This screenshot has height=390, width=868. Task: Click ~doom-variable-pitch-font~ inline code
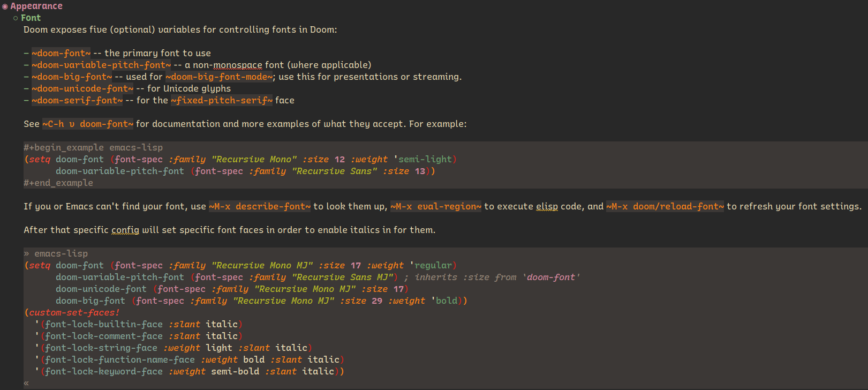click(x=101, y=65)
